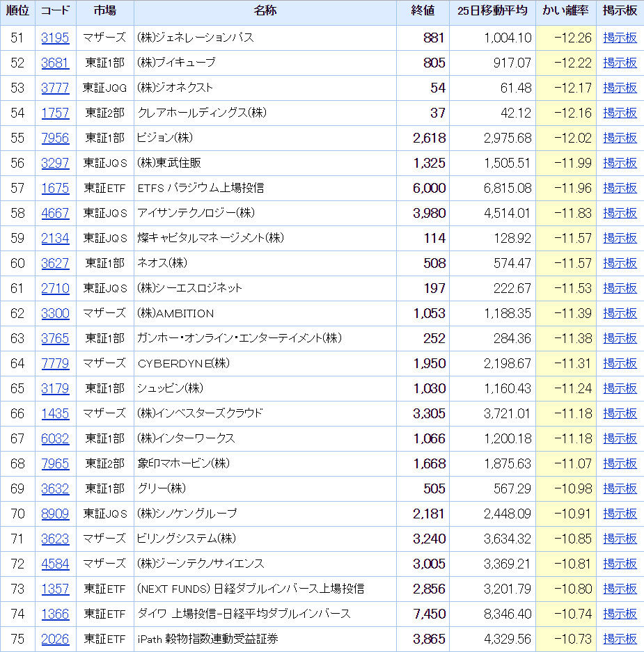
Task: Open 掲示板 in rank 74 ダイワ row
Action: tap(620, 614)
